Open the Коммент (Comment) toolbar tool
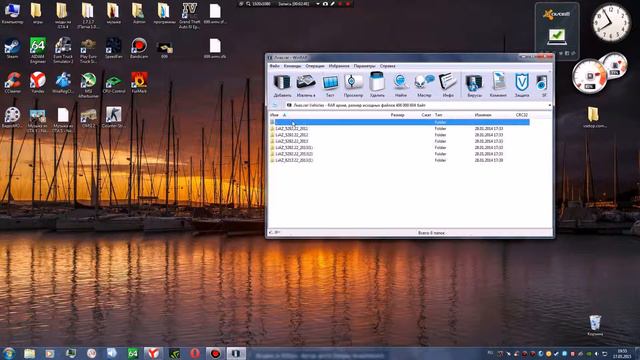The width and height of the screenshot is (640, 360). 498,85
